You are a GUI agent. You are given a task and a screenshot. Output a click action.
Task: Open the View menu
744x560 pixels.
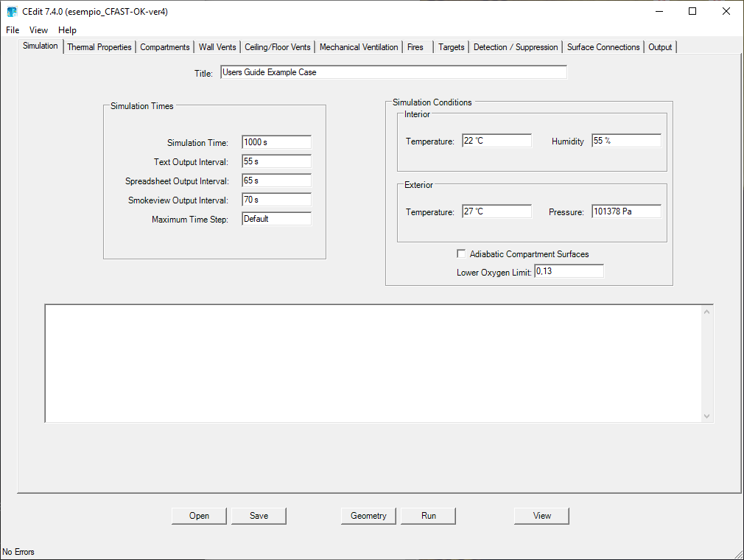[x=38, y=30]
